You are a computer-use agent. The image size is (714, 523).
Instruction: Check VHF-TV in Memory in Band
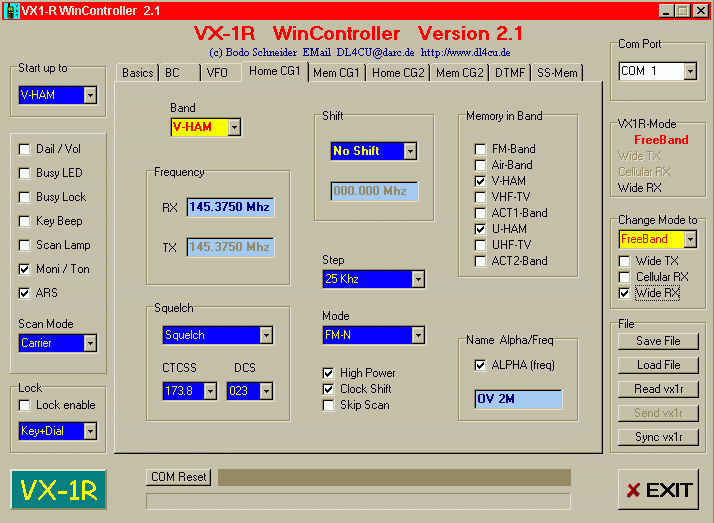coord(480,198)
